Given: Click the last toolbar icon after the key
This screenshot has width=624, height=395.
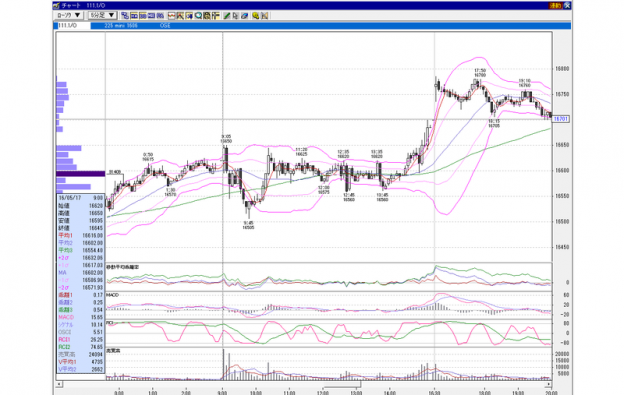Looking at the screenshot, I should pyautogui.click(x=265, y=16).
